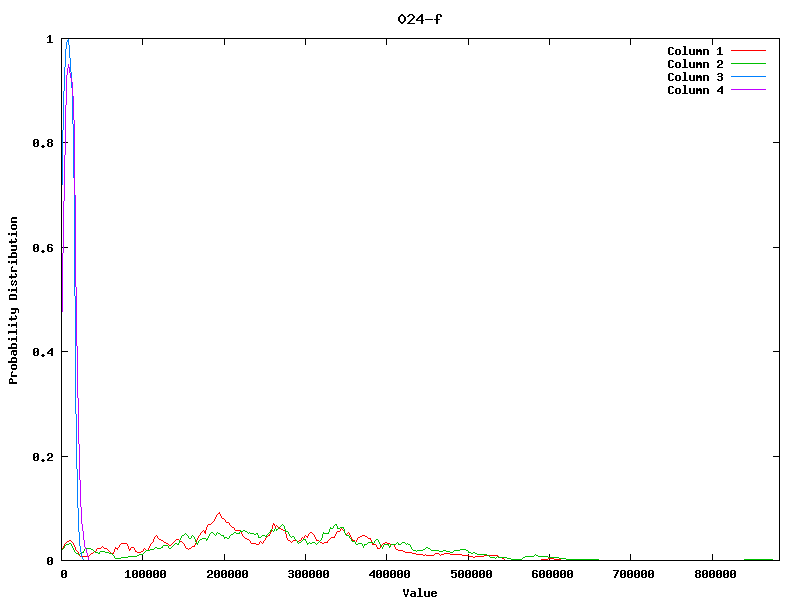Click the Probability Distribution y-axis label

point(13,300)
